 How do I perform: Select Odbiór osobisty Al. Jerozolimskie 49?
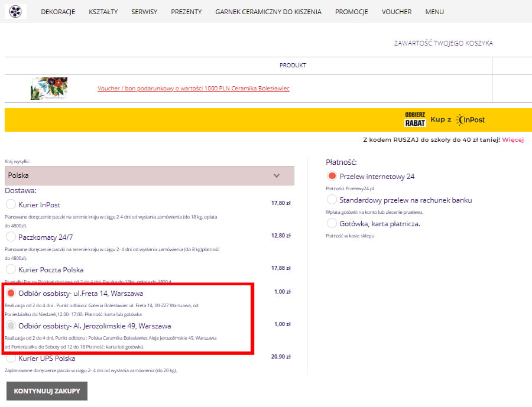click(x=11, y=325)
